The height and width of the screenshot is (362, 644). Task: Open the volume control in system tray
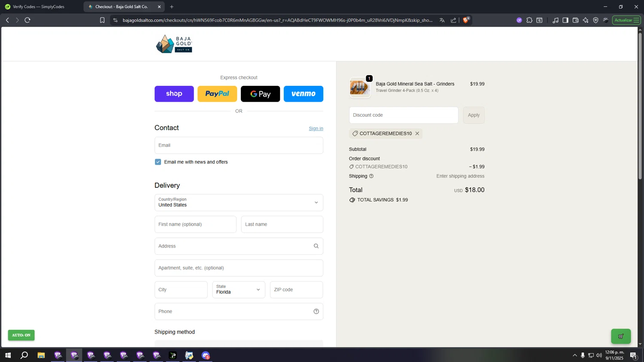pos(599,356)
